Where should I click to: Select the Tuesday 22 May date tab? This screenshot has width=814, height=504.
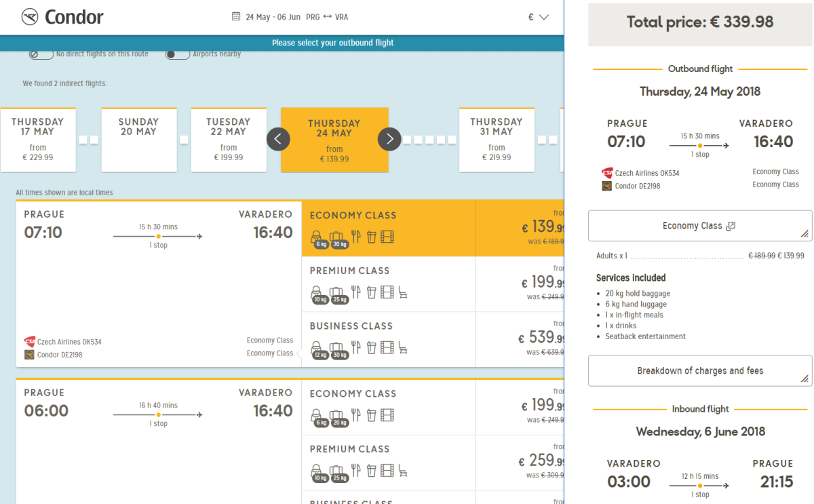tap(228, 139)
